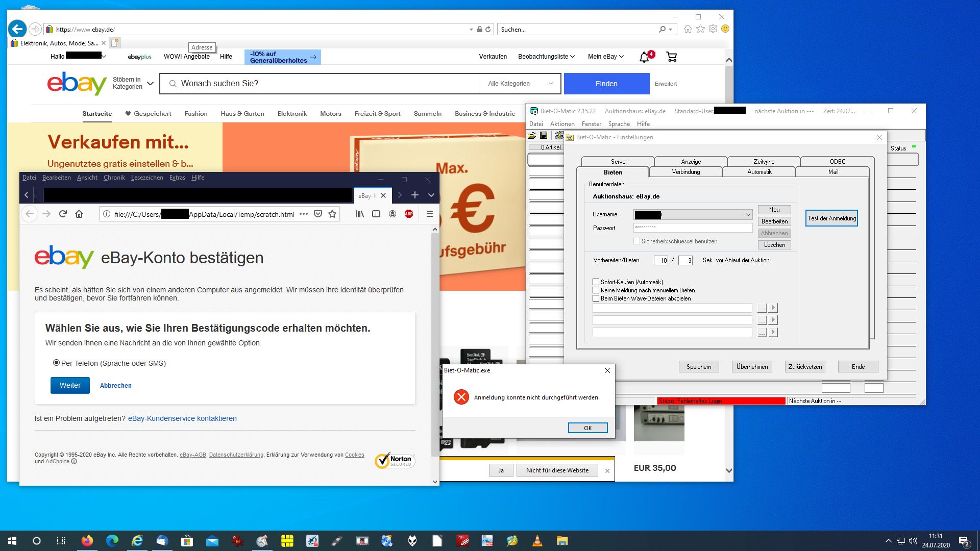Open Alle Kategorien dropdown
Viewport: 980px width, 551px height.
520,84
